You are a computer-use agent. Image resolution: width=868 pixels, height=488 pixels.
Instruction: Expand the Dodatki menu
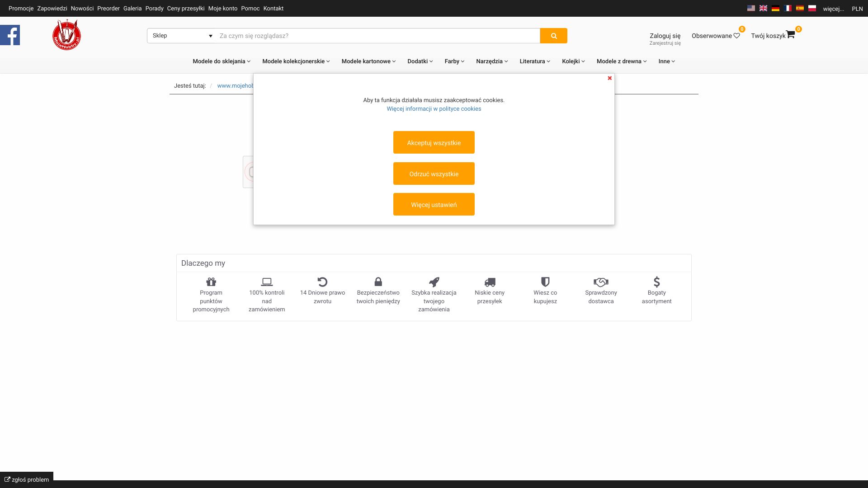420,61
